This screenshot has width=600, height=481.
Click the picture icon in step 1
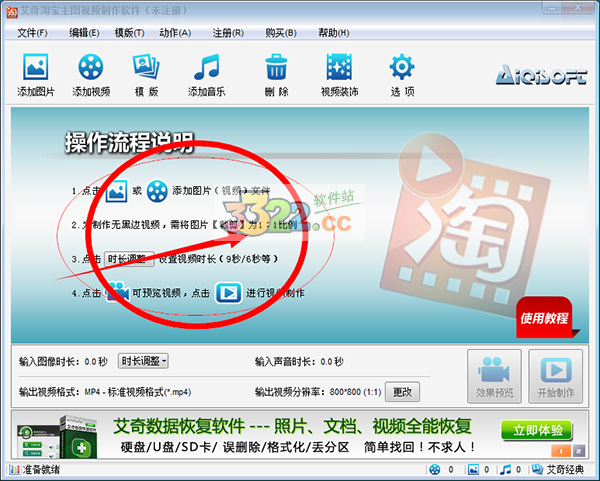click(x=116, y=191)
